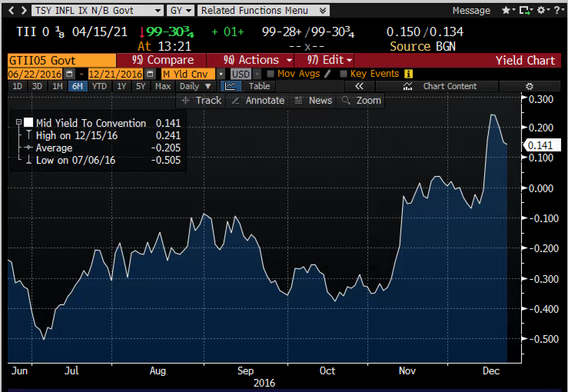Click the end date 12/21/2016 field

(116, 74)
